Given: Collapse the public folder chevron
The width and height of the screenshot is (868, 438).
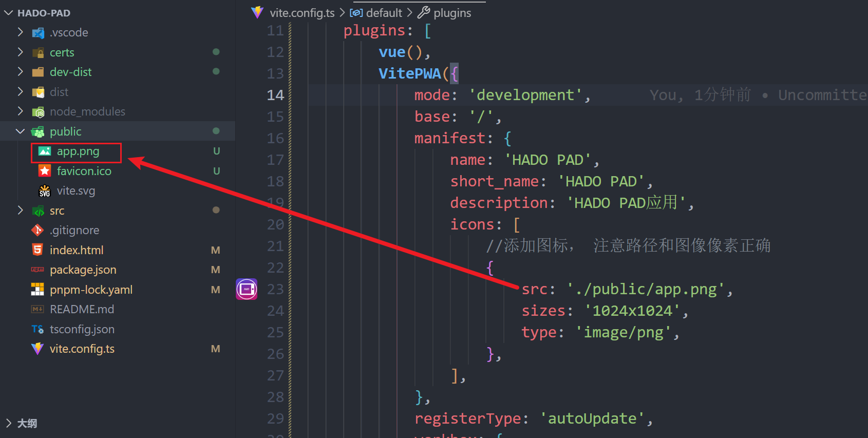Looking at the screenshot, I should coord(20,131).
